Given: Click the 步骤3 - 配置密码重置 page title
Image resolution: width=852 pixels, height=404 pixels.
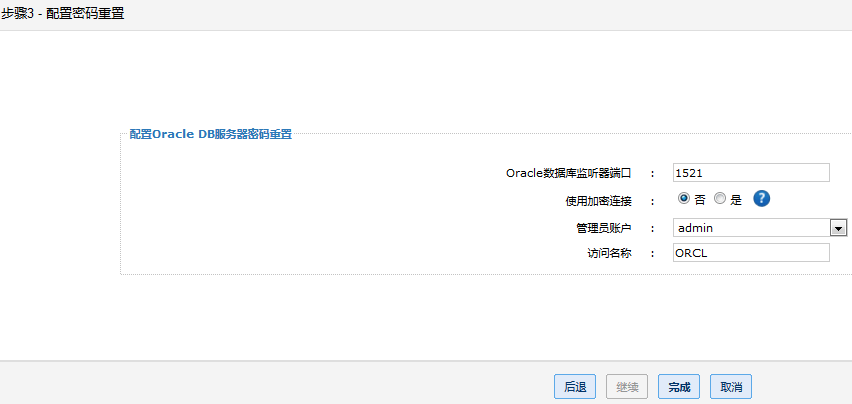Looking at the screenshot, I should point(63,14).
